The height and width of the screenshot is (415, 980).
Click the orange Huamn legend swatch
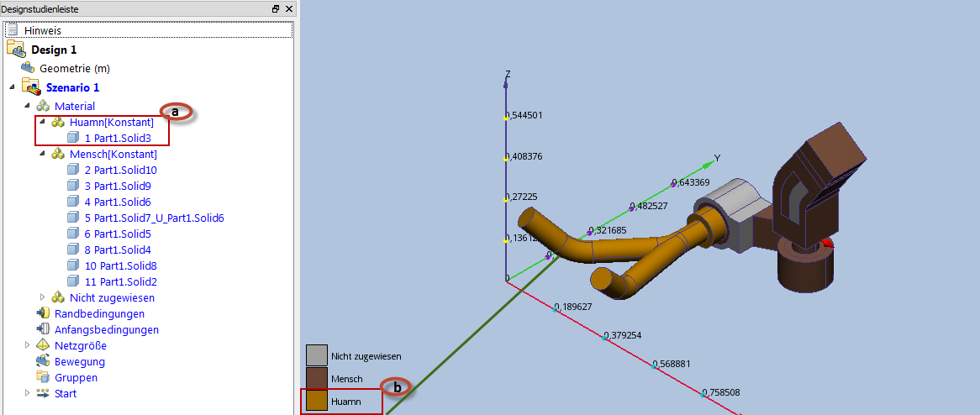(316, 402)
